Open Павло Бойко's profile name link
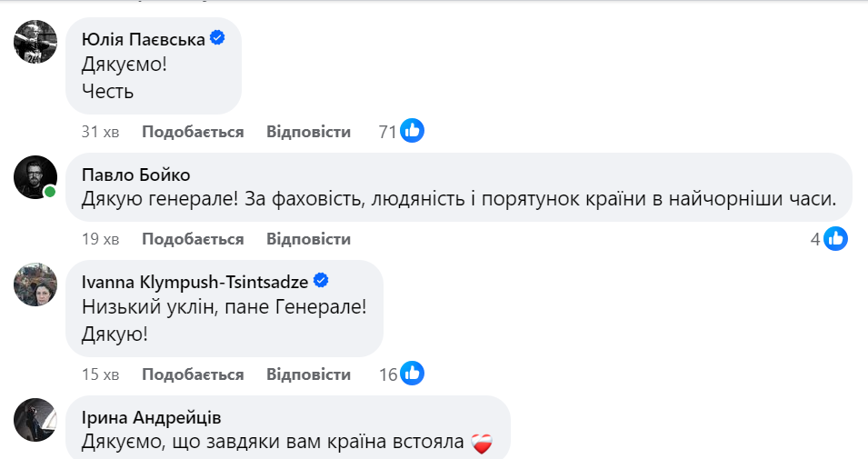This screenshot has height=459, width=868. [135, 175]
